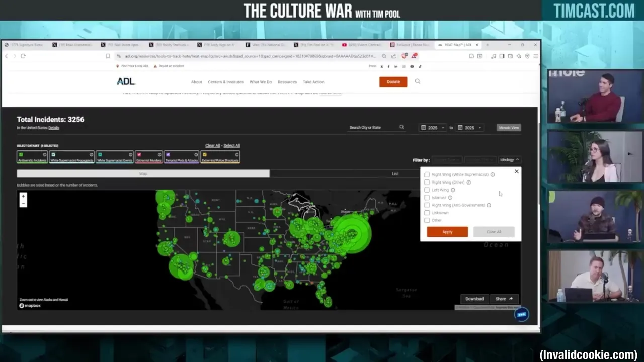The image size is (644, 362).
Task: Click the orange Donate button
Action: click(393, 82)
